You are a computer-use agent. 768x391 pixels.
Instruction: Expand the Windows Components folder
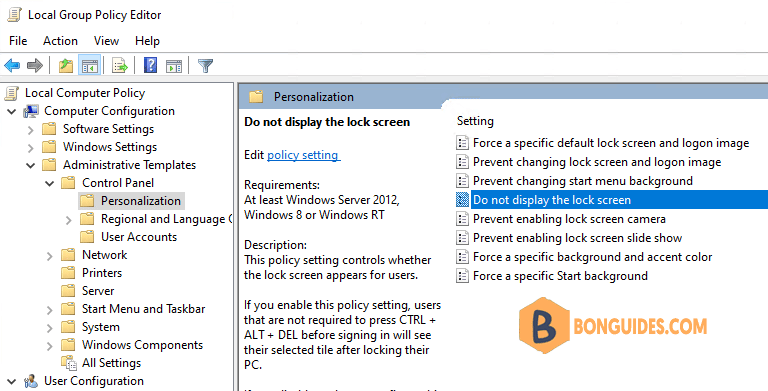(49, 346)
